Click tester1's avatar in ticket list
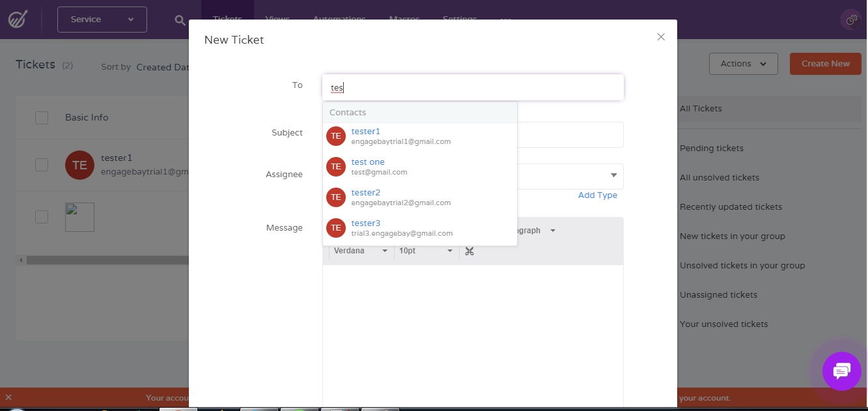868x411 pixels. pyautogui.click(x=79, y=165)
